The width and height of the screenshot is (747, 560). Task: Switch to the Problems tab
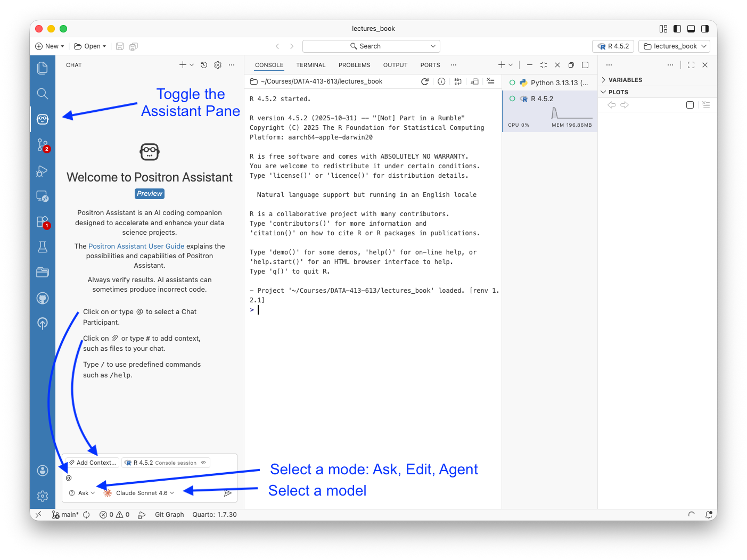tap(354, 64)
